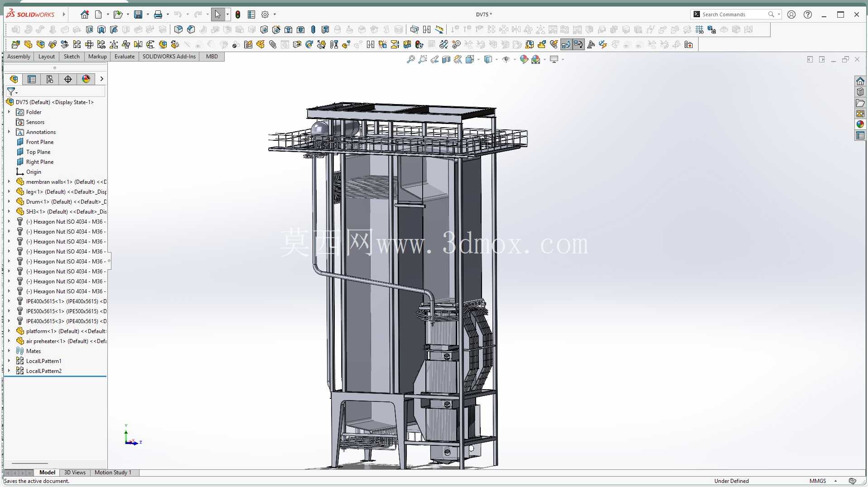Expand the Folder tree node
The image size is (868, 487).
click(x=9, y=112)
